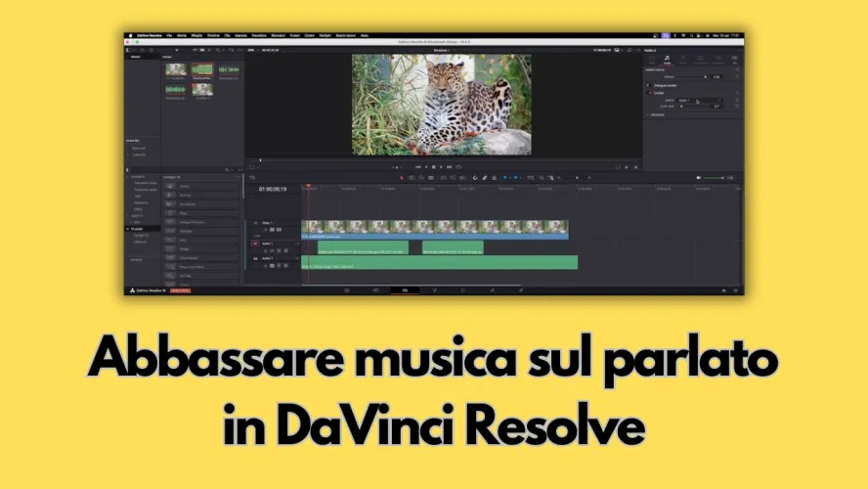868x489 pixels.
Task: Expand the Advanced section in the Ducker
Action: point(657,114)
